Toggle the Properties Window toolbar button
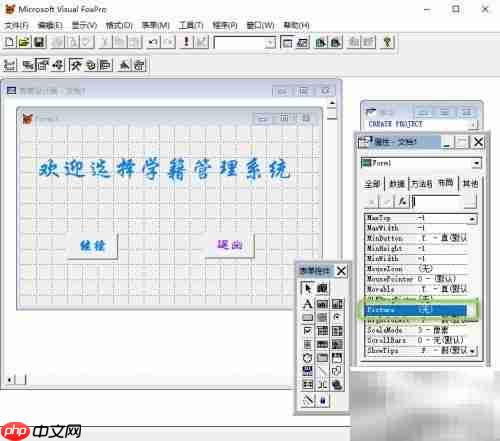The image size is (500, 441). [43, 65]
